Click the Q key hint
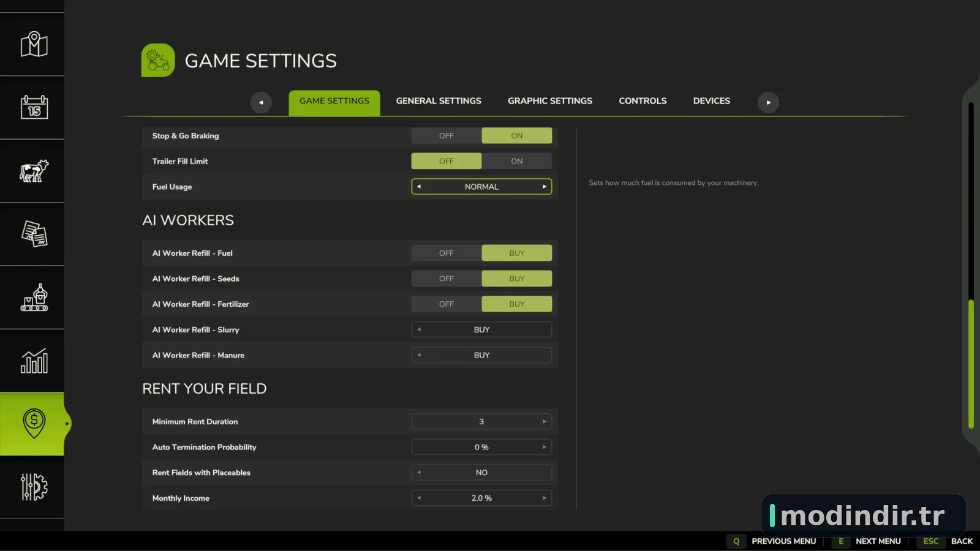This screenshot has width=980, height=551. (736, 541)
